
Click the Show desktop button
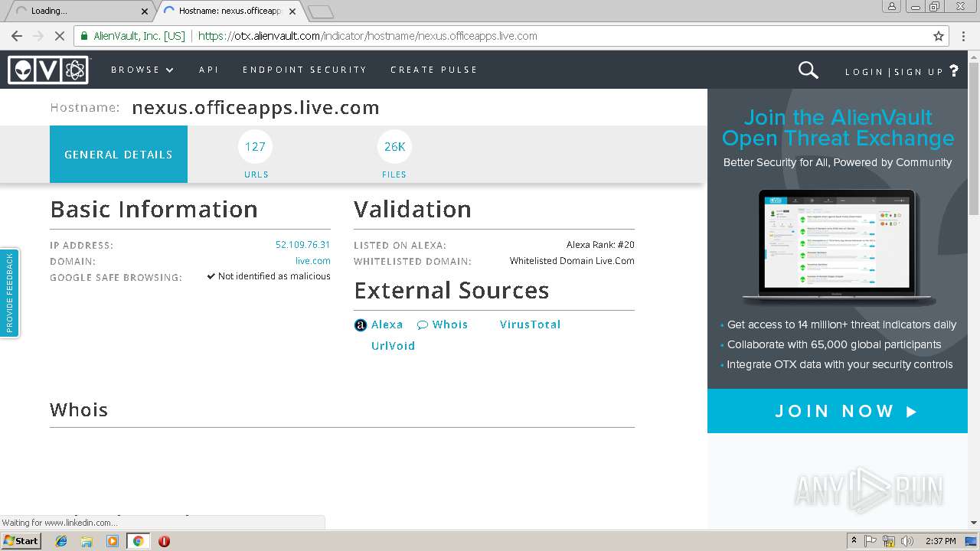[972, 541]
